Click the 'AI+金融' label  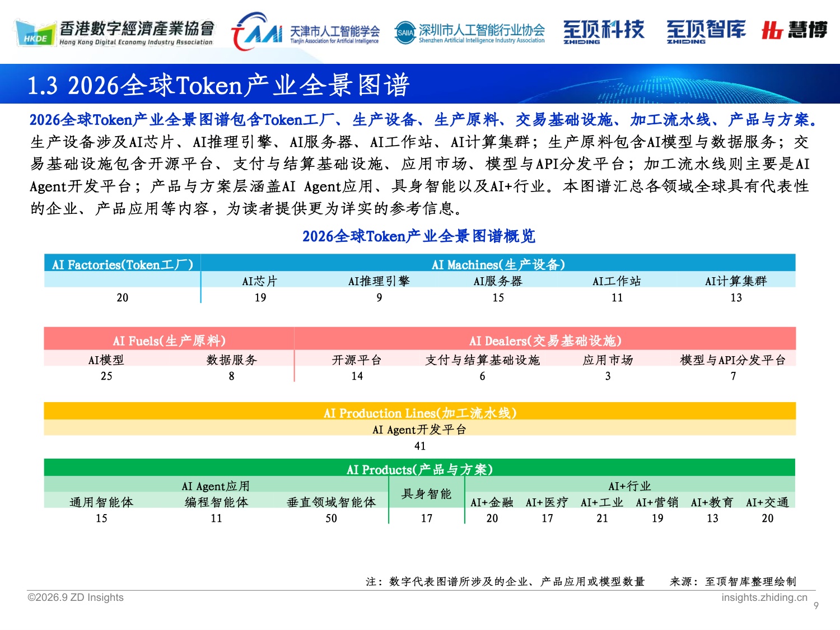click(x=492, y=502)
